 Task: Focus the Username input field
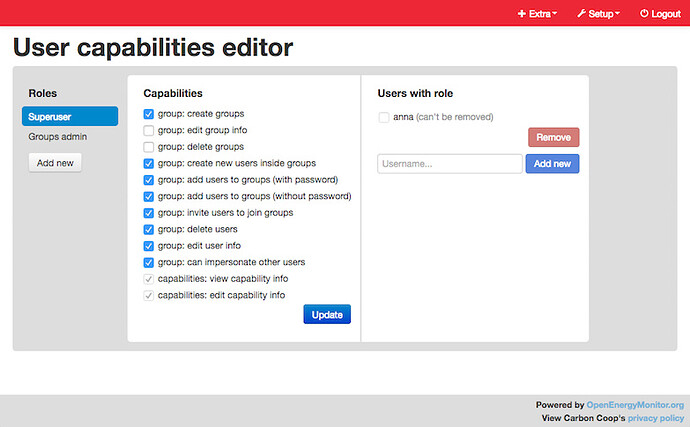click(450, 164)
